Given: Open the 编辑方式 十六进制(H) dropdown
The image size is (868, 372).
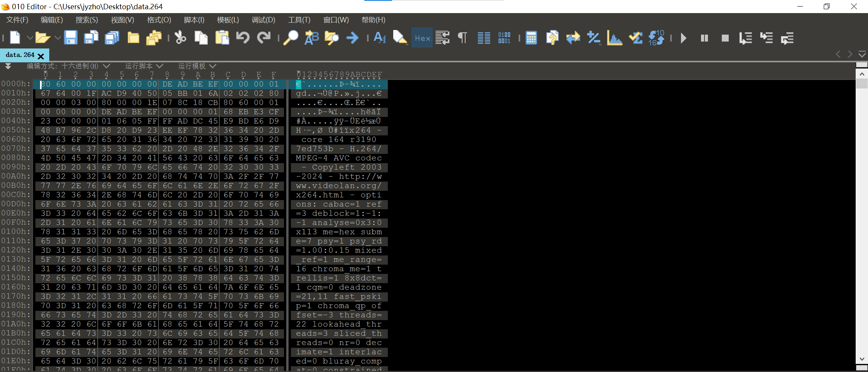Looking at the screenshot, I should pyautogui.click(x=68, y=66).
